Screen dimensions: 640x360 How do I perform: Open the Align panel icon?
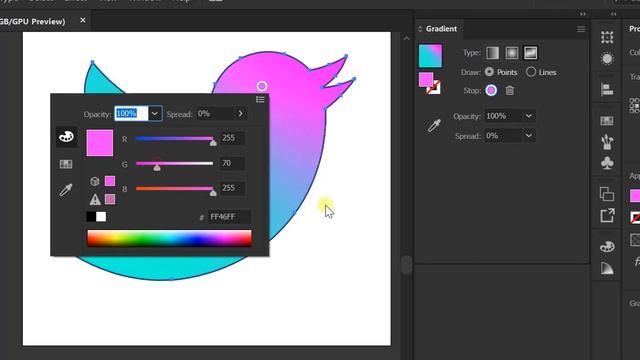point(607,89)
